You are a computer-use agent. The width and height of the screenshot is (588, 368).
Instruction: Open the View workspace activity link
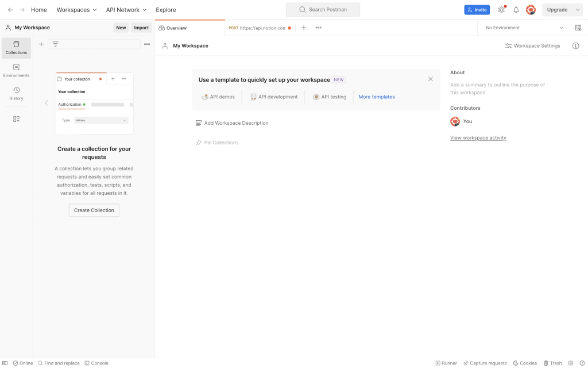[x=478, y=138]
